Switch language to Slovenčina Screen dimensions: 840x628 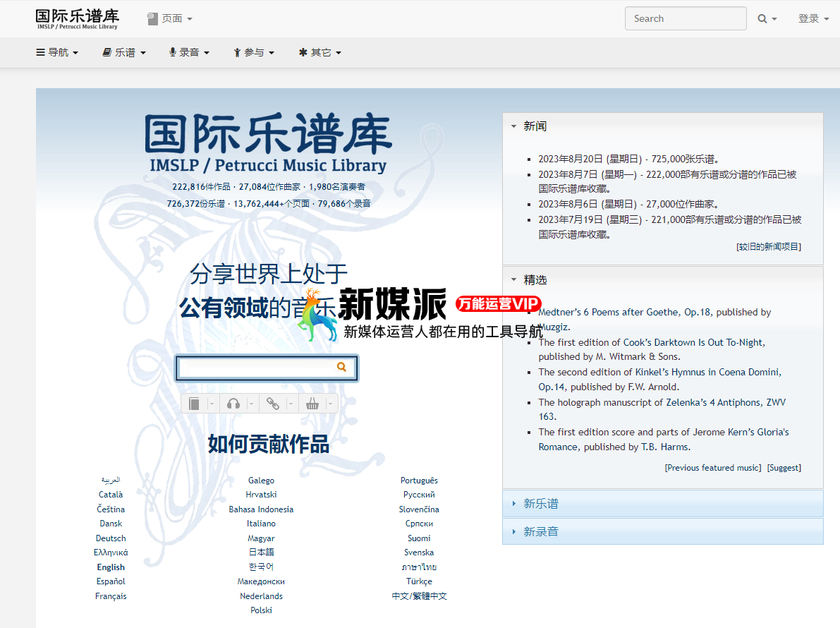point(419,509)
